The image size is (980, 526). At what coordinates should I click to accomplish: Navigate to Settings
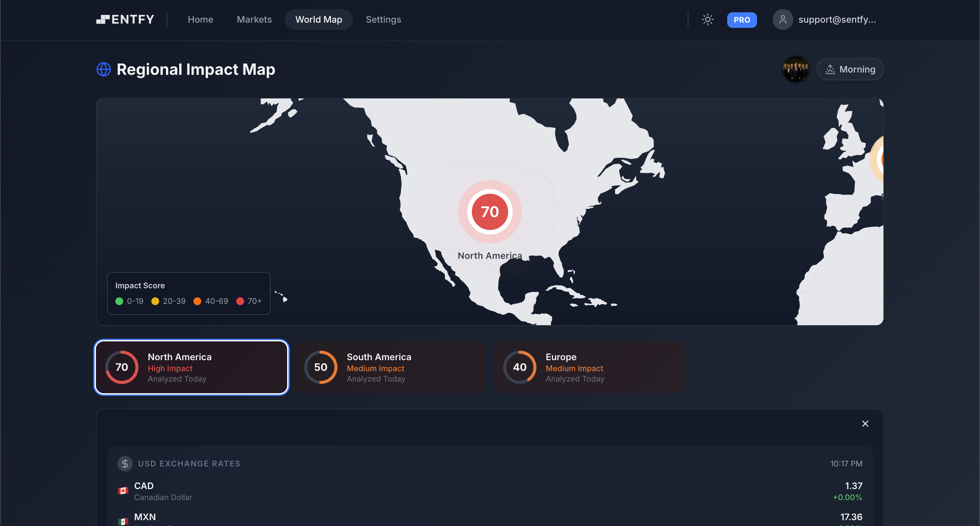(x=383, y=19)
